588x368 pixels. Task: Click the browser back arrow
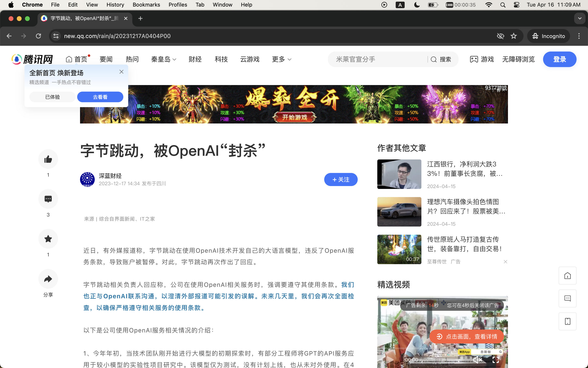pos(9,36)
